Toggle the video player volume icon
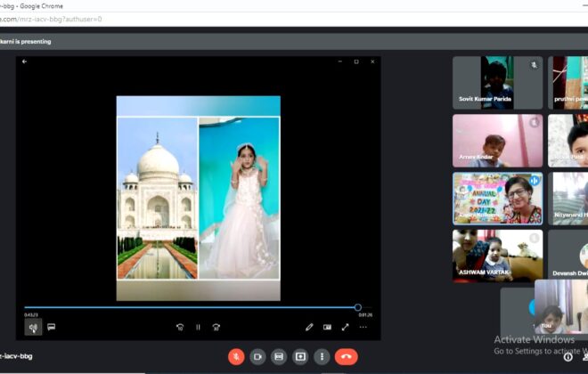The width and height of the screenshot is (588, 374). [33, 327]
